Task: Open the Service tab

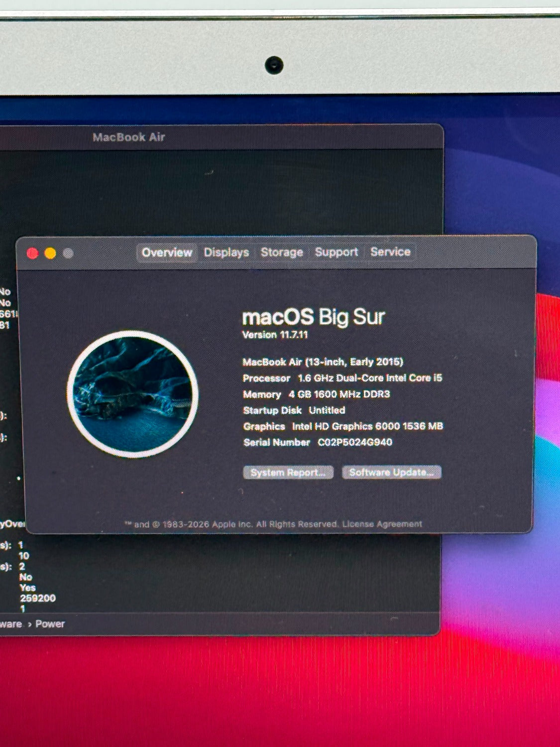Action: tap(390, 252)
